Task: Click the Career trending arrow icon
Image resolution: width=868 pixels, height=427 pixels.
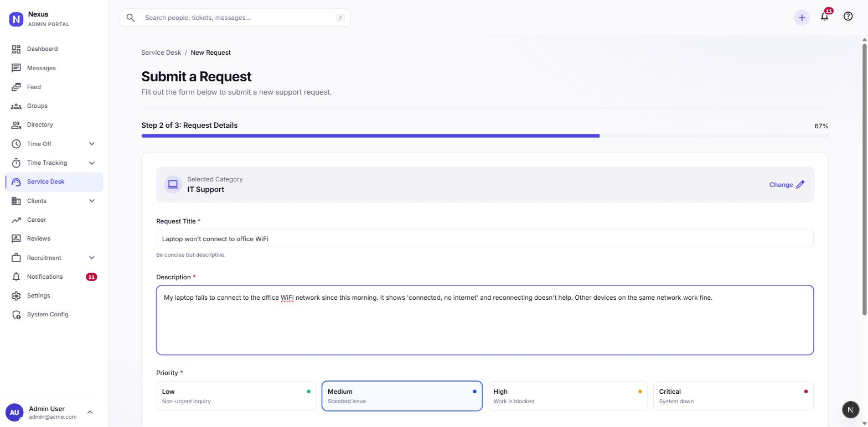Action: [x=16, y=220]
